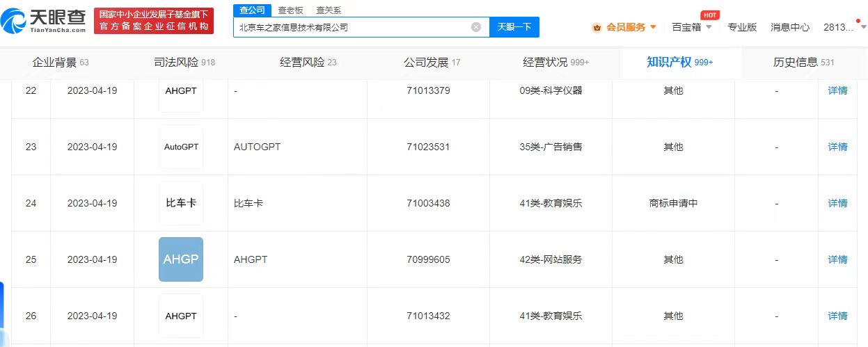
Task: Click 41类-教育娱乐 cell in row 26
Action: [x=551, y=316]
